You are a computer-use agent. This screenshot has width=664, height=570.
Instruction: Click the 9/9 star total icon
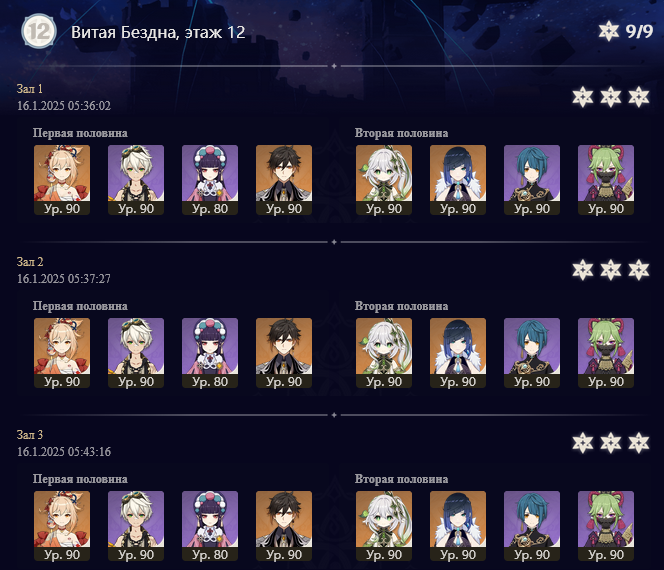point(609,31)
